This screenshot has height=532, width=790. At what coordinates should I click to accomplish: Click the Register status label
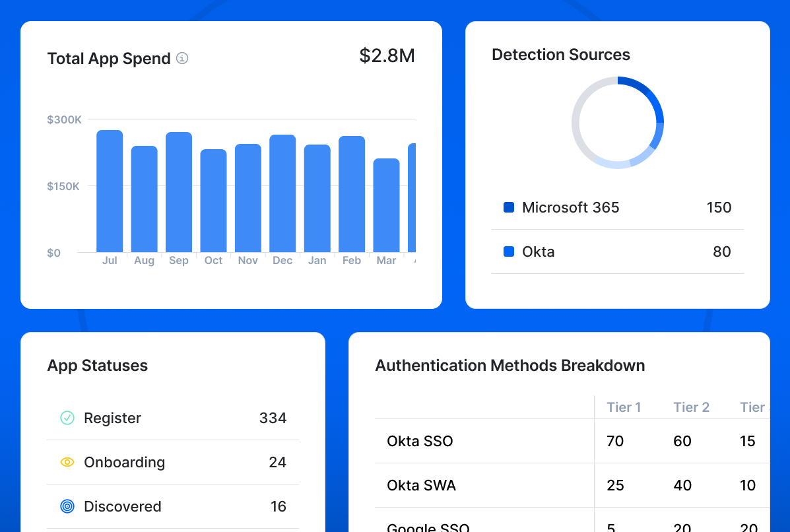(112, 418)
